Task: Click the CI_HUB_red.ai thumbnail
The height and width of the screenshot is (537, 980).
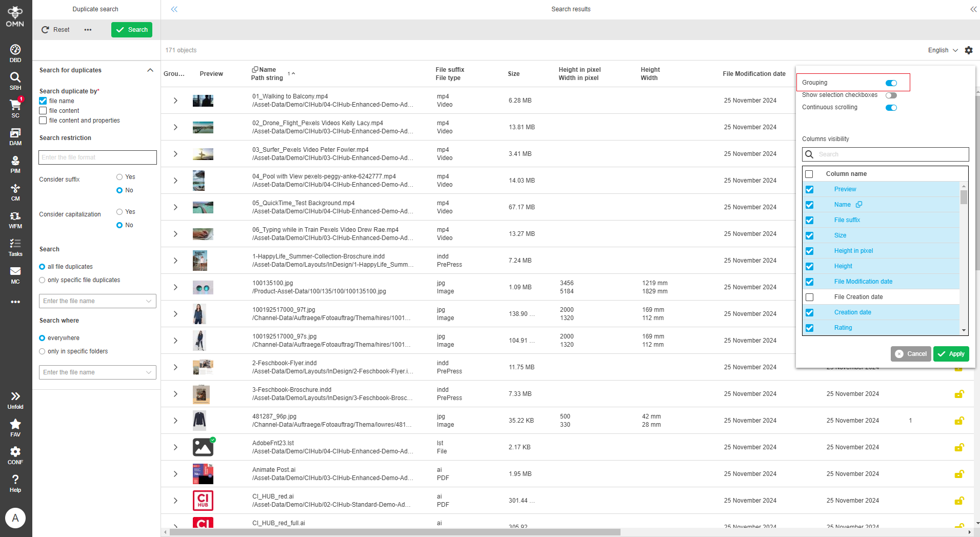Action: (203, 500)
